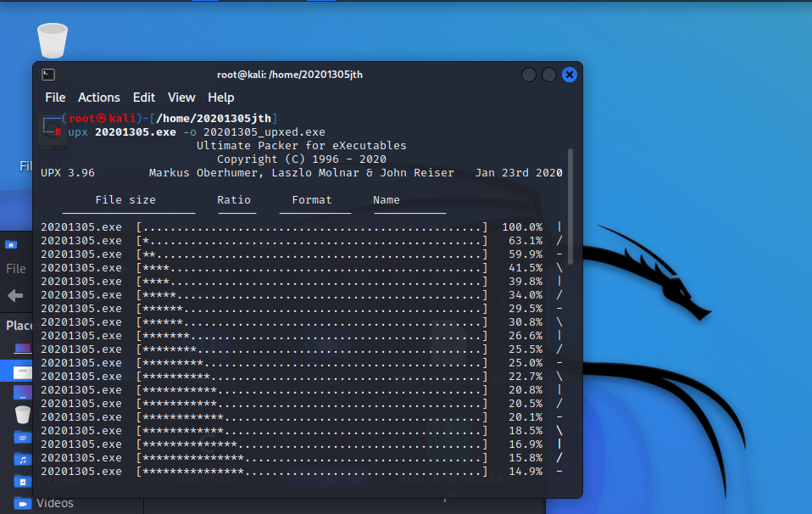Click the '14.9%' ratio value
Viewport: 812px width, 514px height.
click(x=526, y=472)
